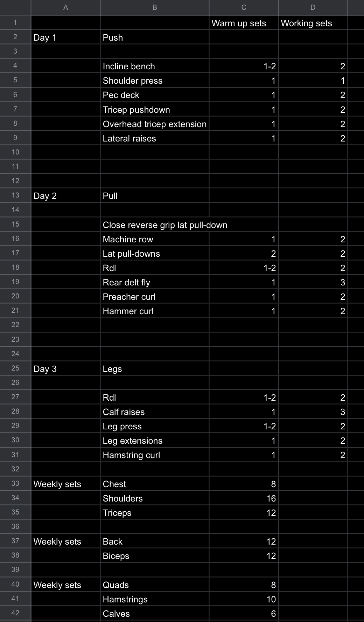Click the 'Incline bench' cell

(x=154, y=66)
